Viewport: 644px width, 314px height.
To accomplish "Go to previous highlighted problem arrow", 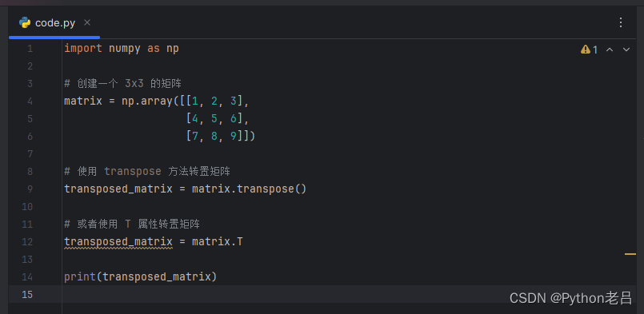I will click(x=610, y=50).
